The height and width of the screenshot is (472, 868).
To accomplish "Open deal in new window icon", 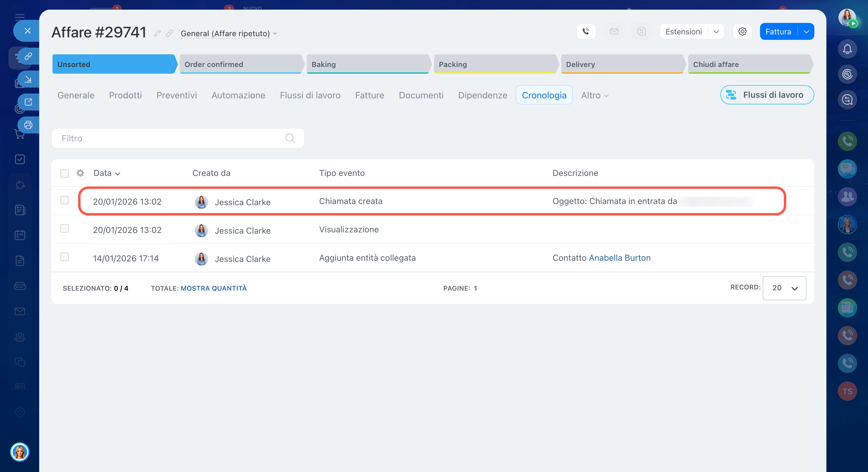I will pos(28,102).
